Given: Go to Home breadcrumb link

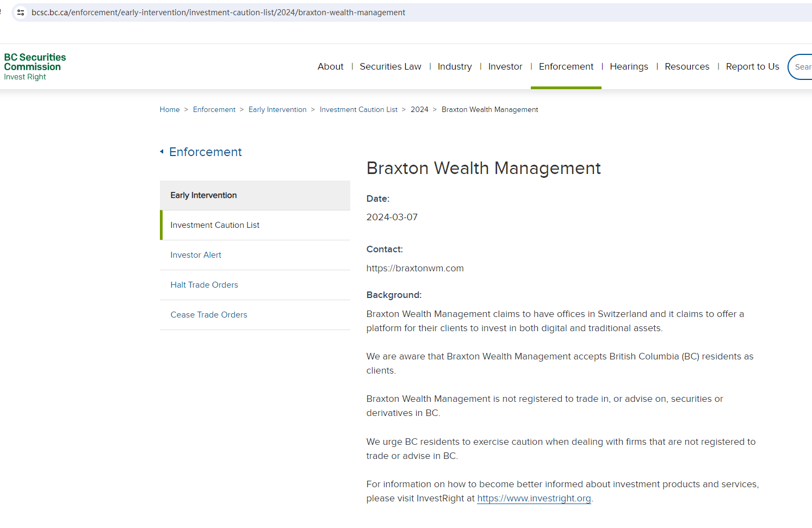Looking at the screenshot, I should 170,109.
